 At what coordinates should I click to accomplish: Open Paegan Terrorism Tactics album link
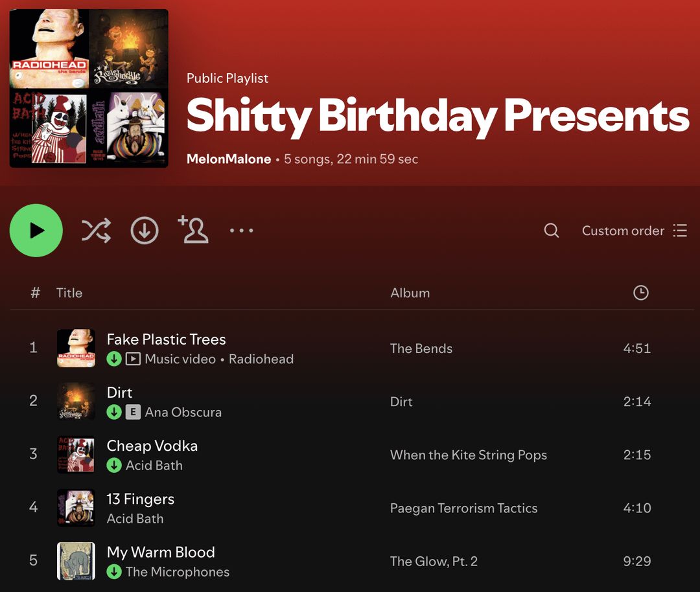point(464,508)
